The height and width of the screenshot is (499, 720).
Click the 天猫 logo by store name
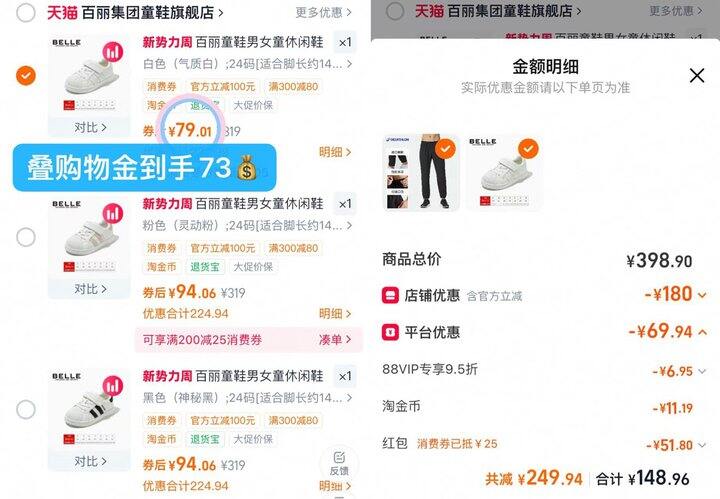(62, 12)
